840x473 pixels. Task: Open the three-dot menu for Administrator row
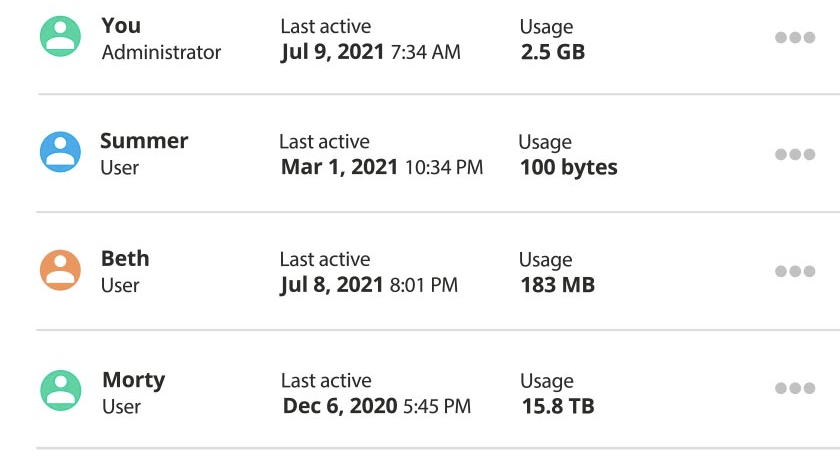click(795, 37)
